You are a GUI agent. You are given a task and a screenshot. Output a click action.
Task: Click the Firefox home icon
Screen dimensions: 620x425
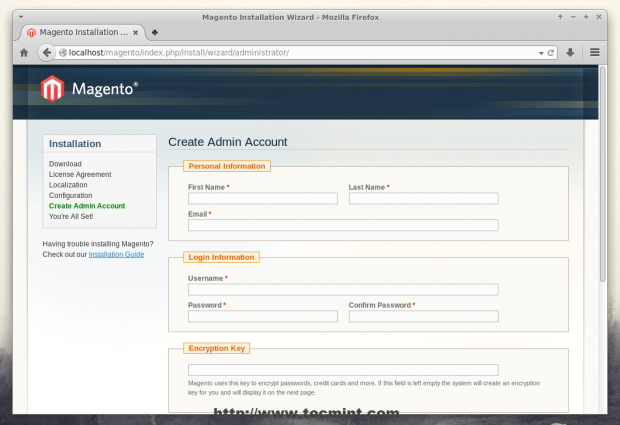24,53
